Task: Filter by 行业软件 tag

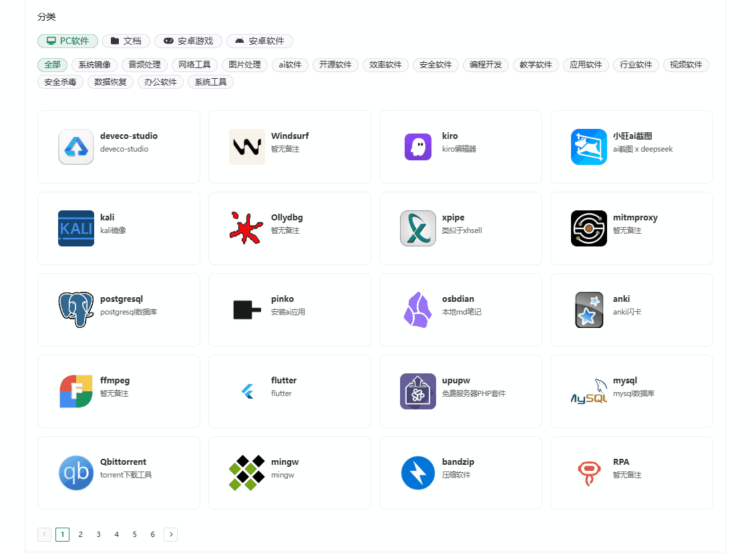Action: [636, 65]
